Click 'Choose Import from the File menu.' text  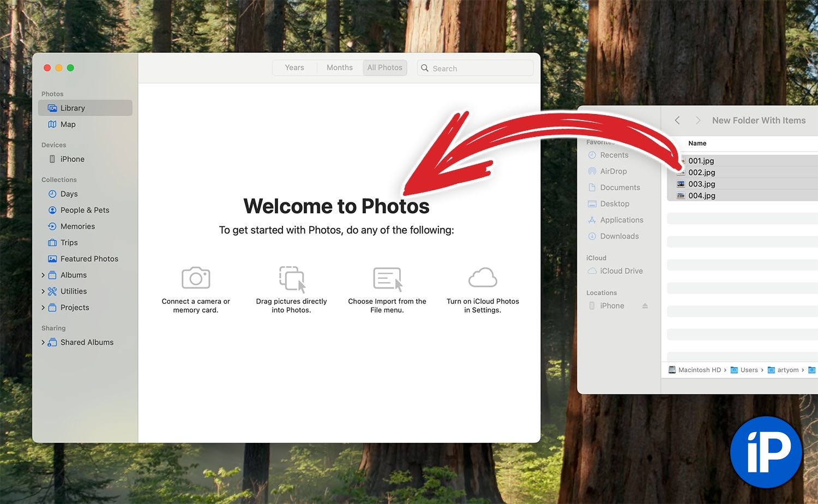tap(387, 306)
